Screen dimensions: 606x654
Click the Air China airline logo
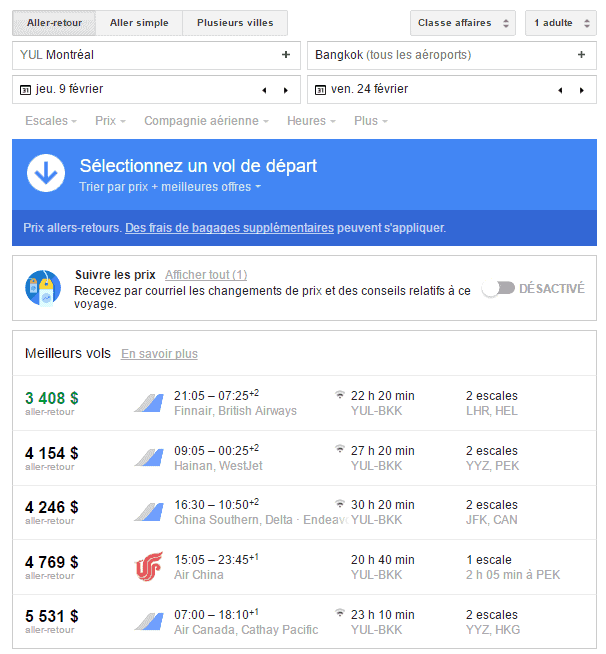point(149,567)
